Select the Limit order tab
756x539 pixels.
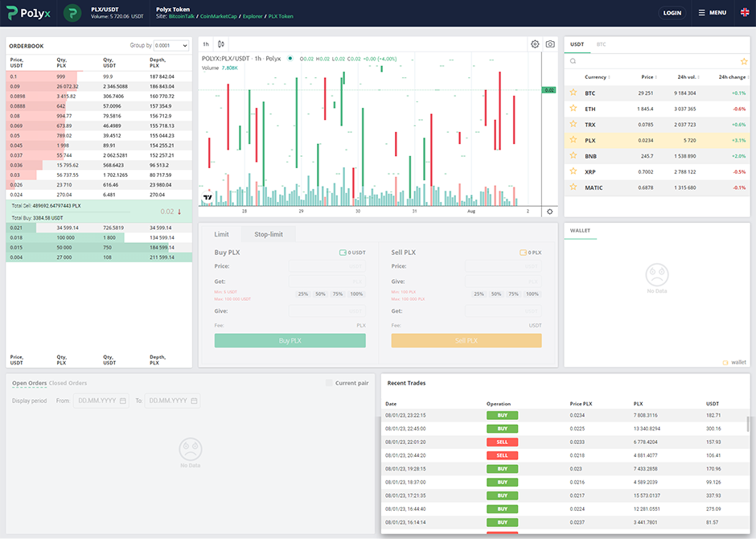point(221,234)
